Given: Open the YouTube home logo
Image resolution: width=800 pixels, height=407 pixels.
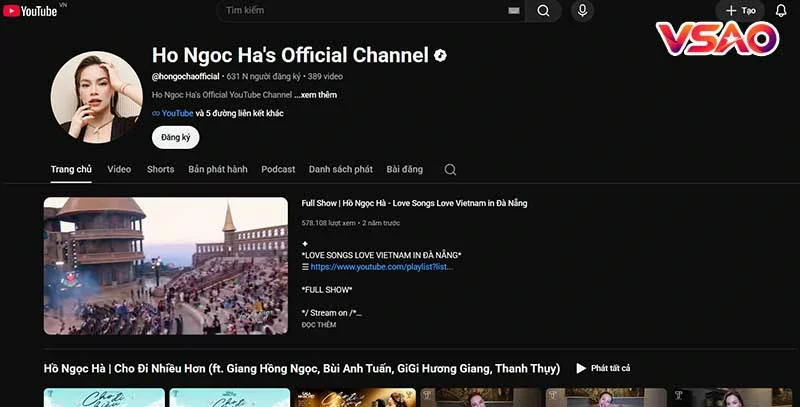Looking at the screenshot, I should [x=30, y=11].
